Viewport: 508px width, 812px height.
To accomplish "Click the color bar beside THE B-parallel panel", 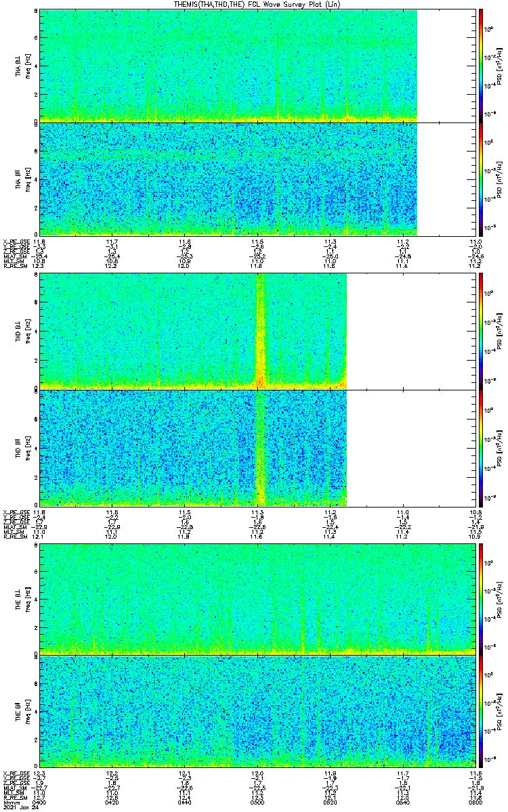I will [x=481, y=713].
